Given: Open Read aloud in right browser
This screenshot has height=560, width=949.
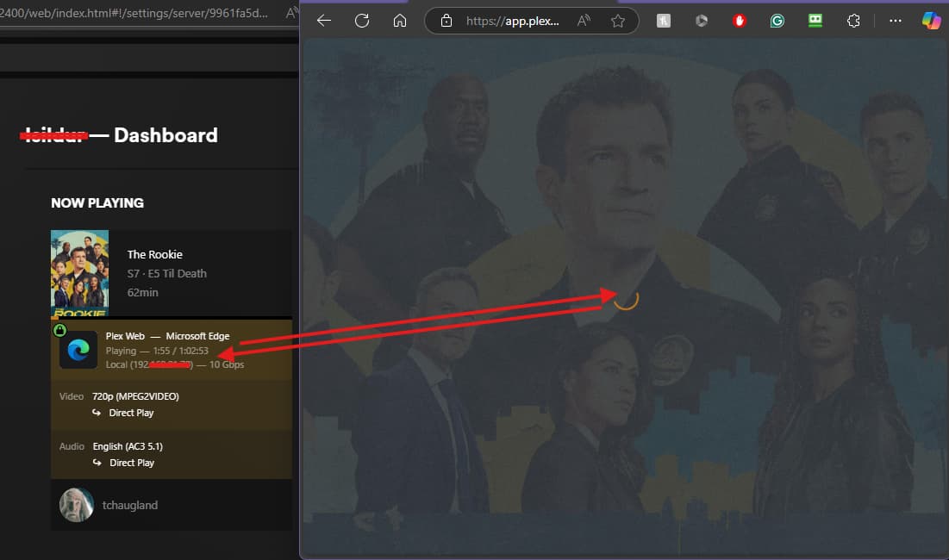Looking at the screenshot, I should (584, 22).
